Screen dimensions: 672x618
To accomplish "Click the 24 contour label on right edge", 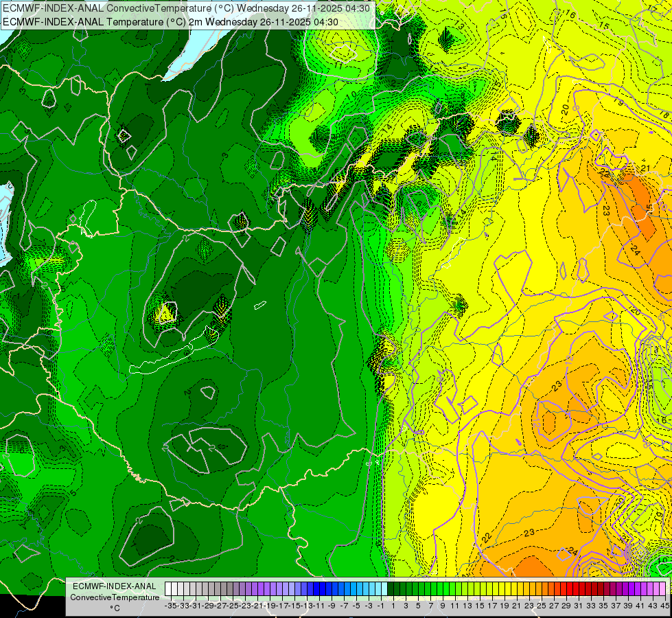I will [635, 251].
